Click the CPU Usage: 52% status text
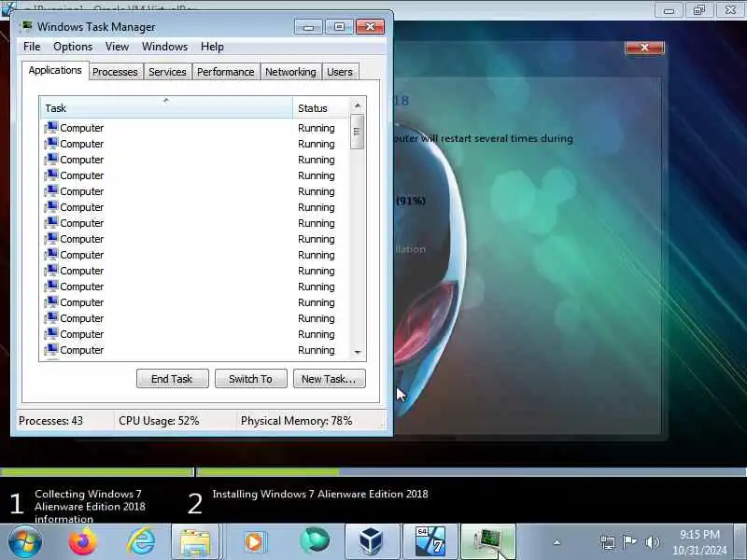This screenshot has width=747, height=560. 159,421
